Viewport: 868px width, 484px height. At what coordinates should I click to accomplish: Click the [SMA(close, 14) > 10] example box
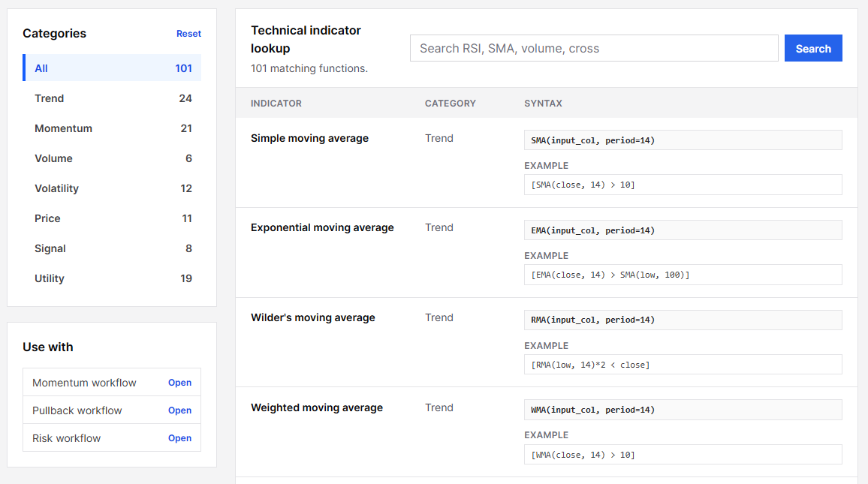[683, 185]
